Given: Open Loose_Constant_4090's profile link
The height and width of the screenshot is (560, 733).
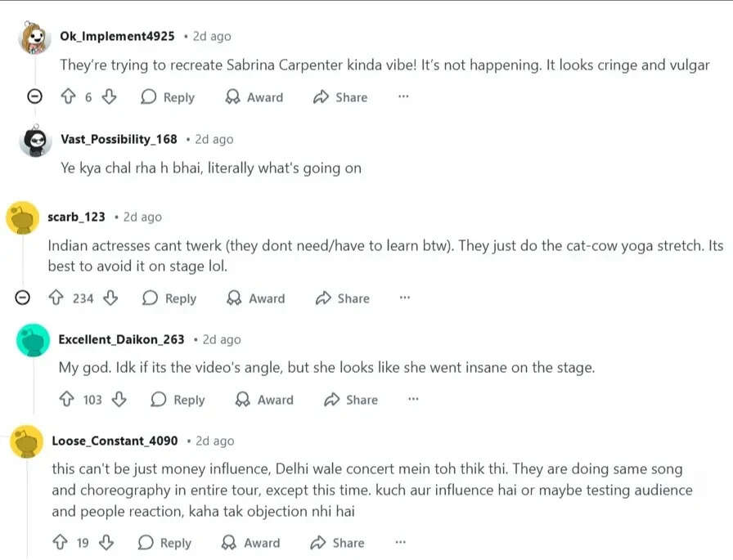Looking at the screenshot, I should coord(115,441).
